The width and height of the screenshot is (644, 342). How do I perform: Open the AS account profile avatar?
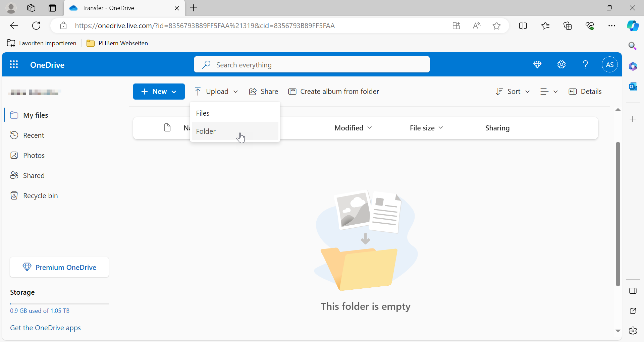pos(609,64)
